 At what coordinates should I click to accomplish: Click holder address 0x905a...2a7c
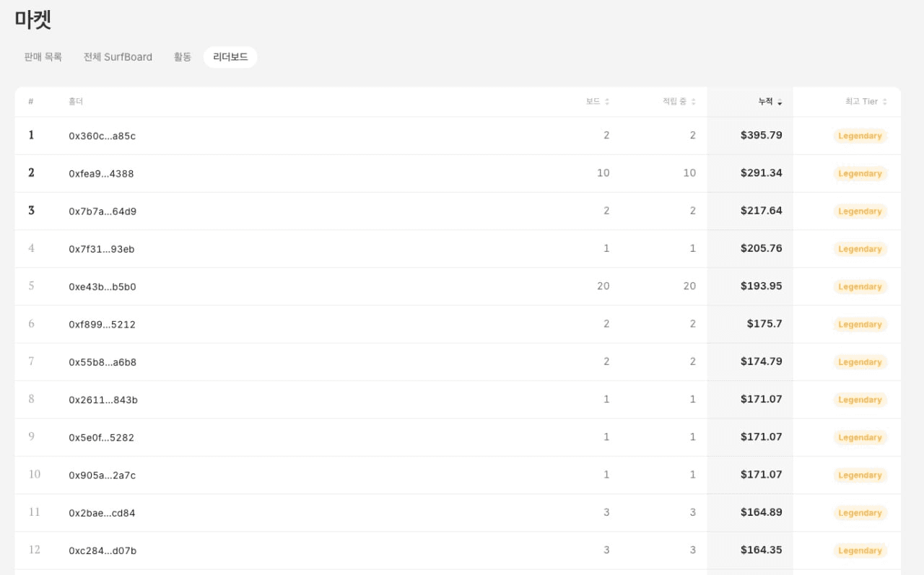tap(102, 475)
